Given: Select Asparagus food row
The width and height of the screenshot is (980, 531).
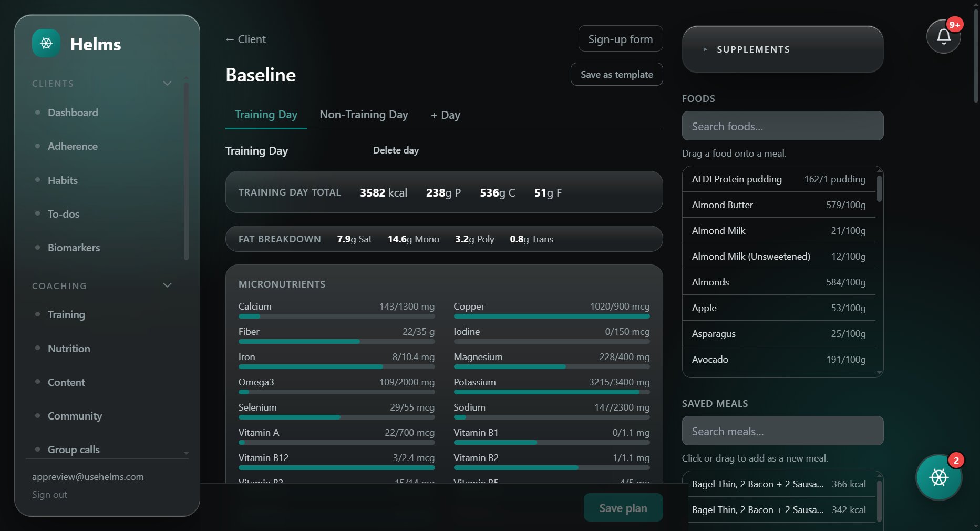Looking at the screenshot, I should tap(779, 334).
